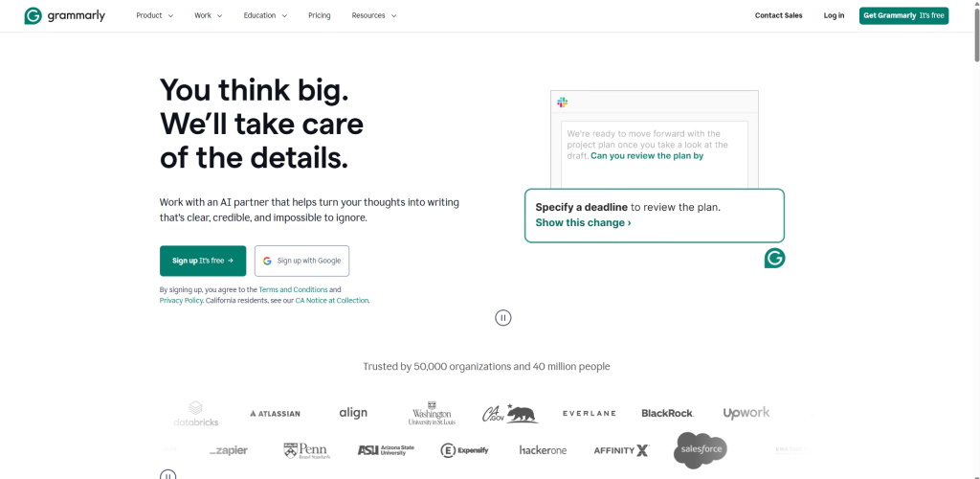Go to the Pricing page
Image resolution: width=980 pixels, height=479 pixels.
[320, 15]
